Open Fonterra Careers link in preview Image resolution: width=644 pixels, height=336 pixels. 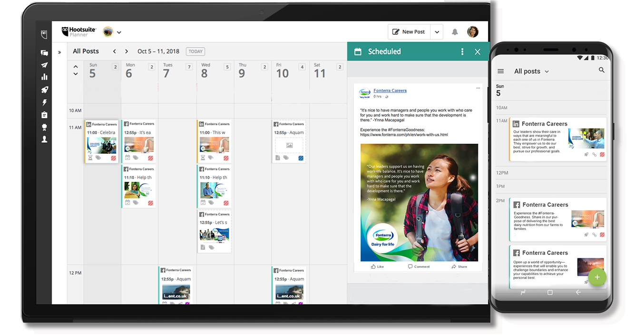point(390,90)
